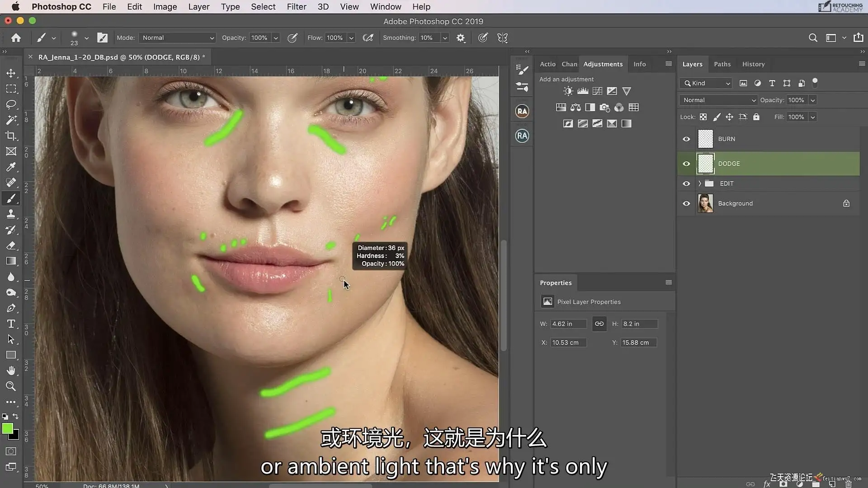Open brush Opacity slider dropdown

click(276, 38)
